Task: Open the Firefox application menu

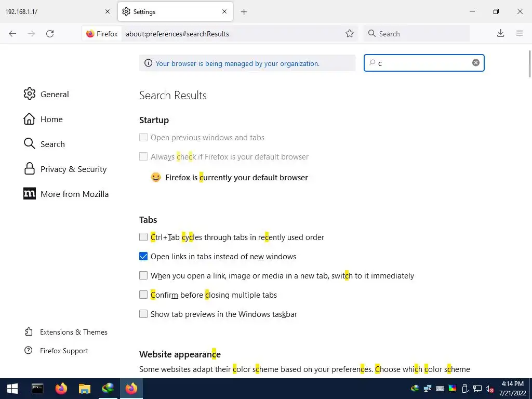Action: 520,33
